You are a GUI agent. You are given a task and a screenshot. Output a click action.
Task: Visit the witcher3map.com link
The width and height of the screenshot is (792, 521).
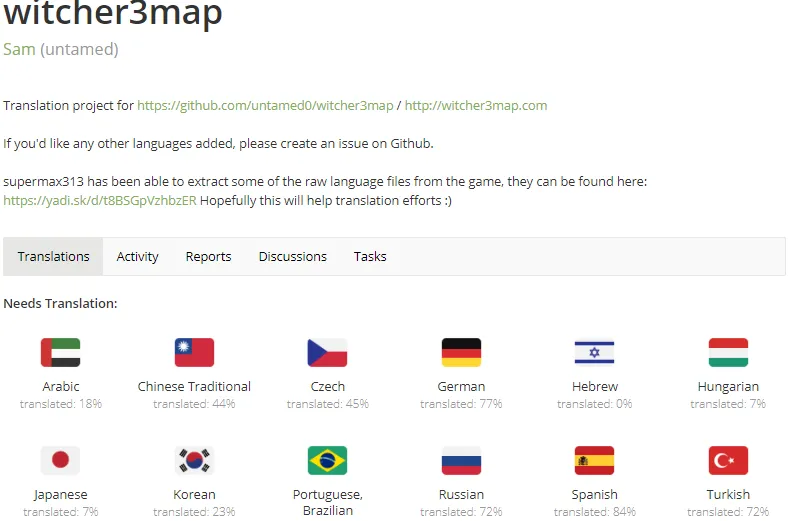(x=476, y=106)
